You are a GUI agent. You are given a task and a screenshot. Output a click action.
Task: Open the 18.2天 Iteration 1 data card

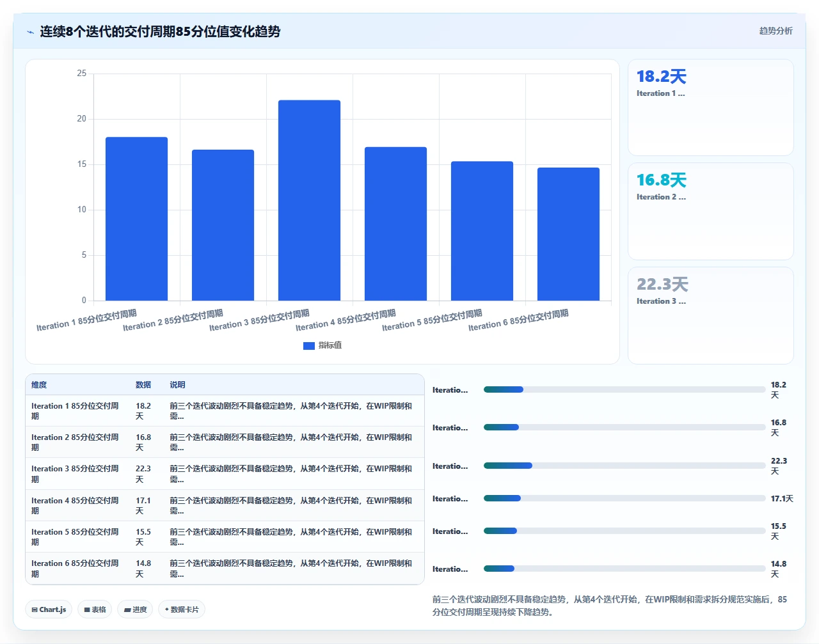pyautogui.click(x=711, y=107)
